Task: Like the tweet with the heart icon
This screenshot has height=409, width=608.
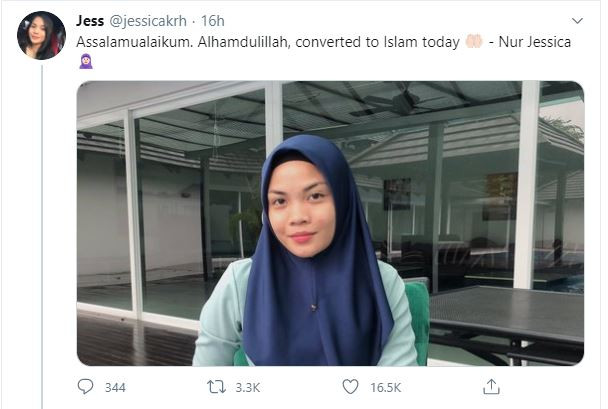Action: [351, 387]
